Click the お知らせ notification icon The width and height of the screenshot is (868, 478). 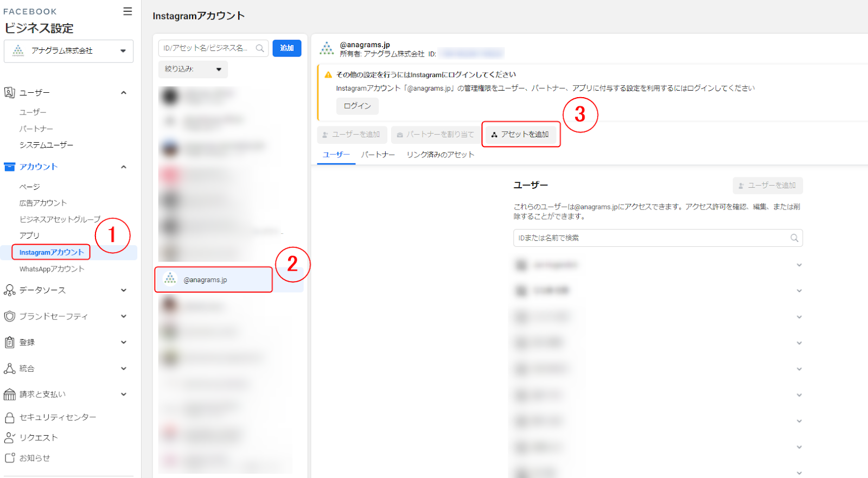9,458
